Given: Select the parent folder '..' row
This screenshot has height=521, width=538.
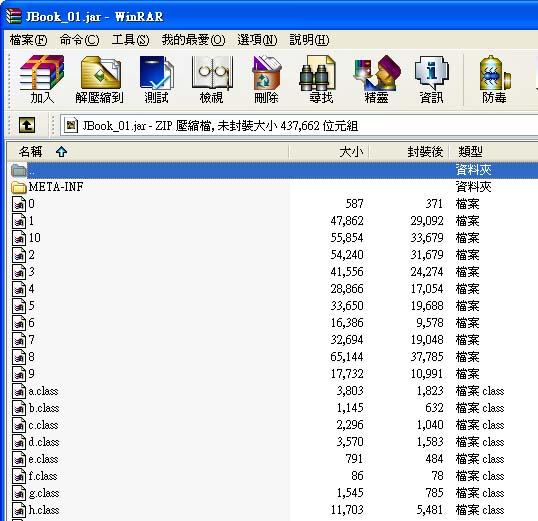Looking at the screenshot, I should click(x=272, y=170).
